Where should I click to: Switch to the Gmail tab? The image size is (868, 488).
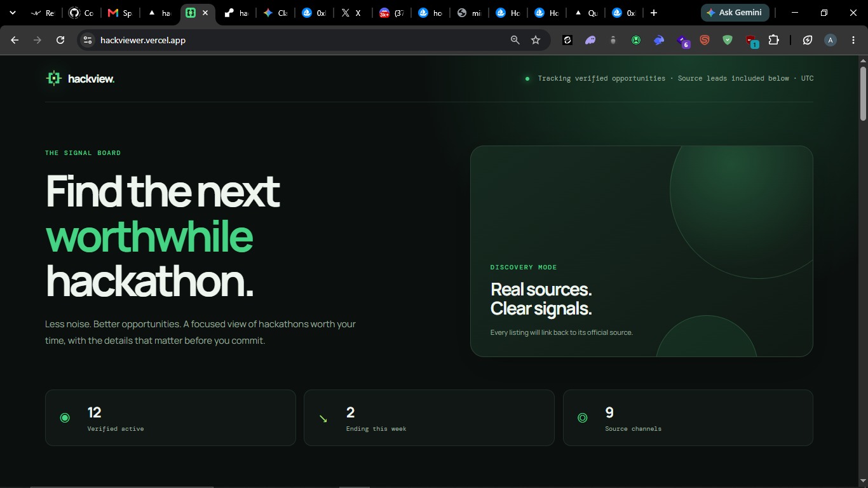tap(120, 13)
